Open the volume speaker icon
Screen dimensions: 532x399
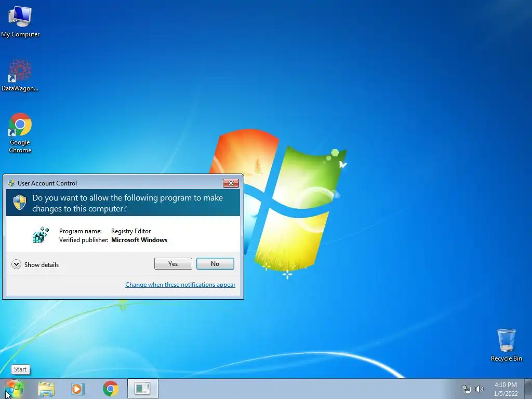tap(480, 389)
